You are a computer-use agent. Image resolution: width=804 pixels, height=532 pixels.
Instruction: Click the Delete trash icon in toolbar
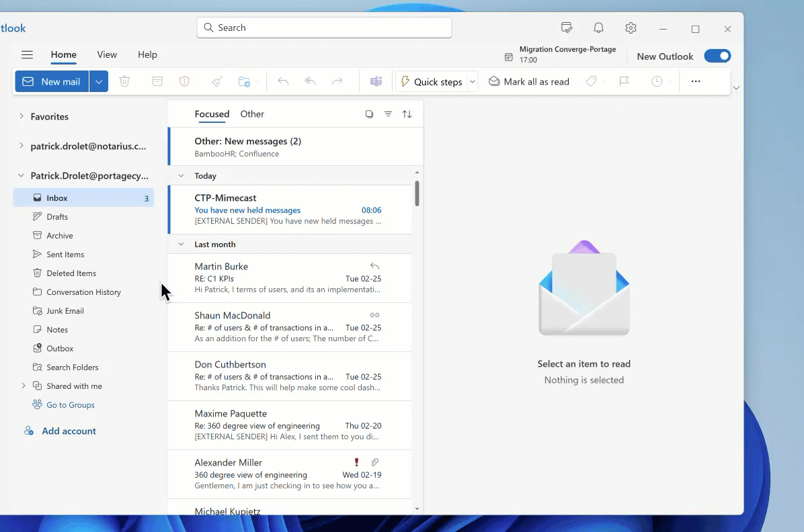click(x=124, y=81)
